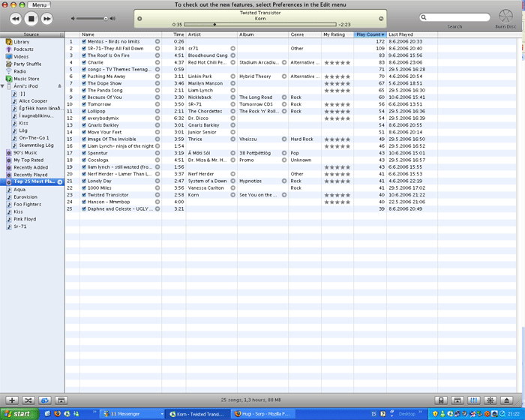Uncheck the Mentos - Birds no limits song
Image resolution: width=525 pixels, height=420 pixels.
click(x=84, y=41)
